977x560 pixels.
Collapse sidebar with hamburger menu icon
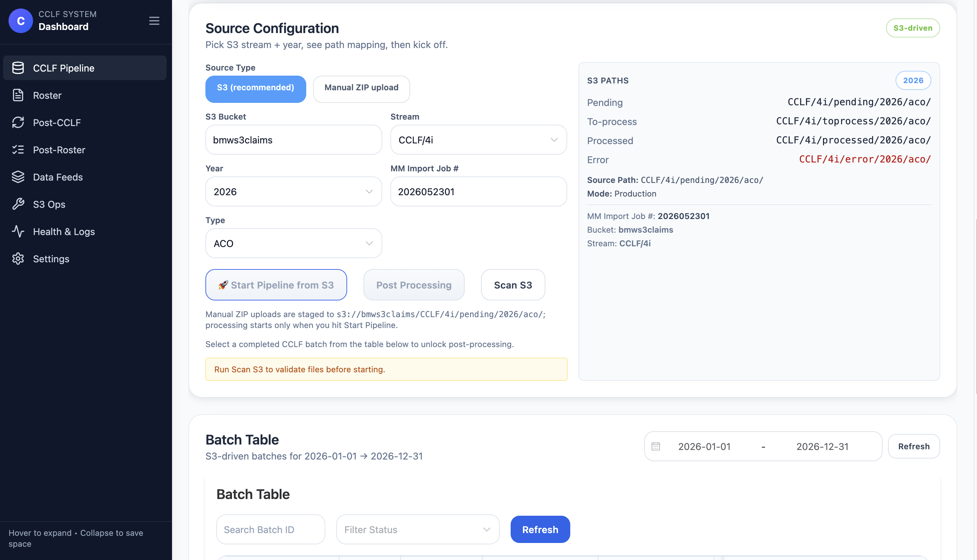pos(154,21)
